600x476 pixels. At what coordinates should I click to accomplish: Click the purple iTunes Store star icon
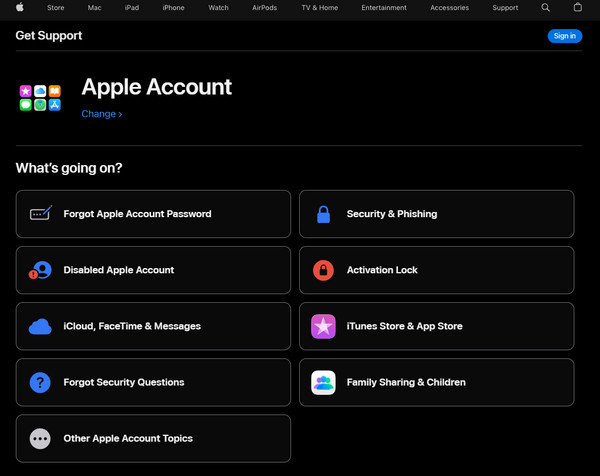(323, 326)
